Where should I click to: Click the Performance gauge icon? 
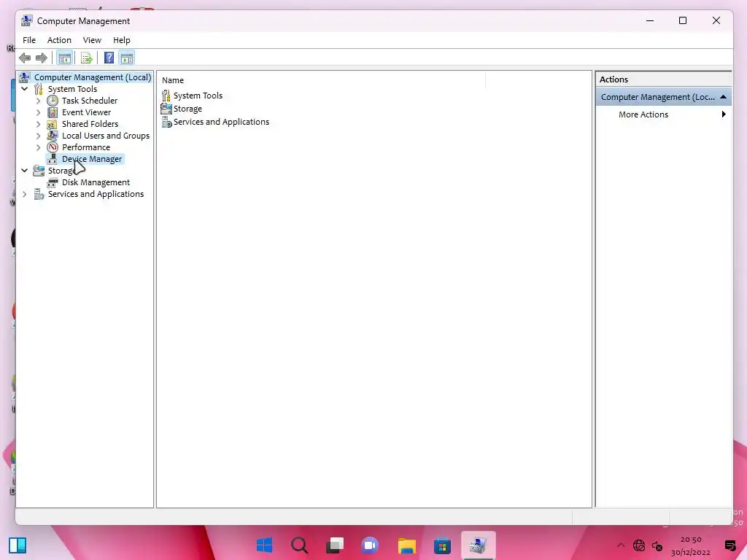coord(53,147)
